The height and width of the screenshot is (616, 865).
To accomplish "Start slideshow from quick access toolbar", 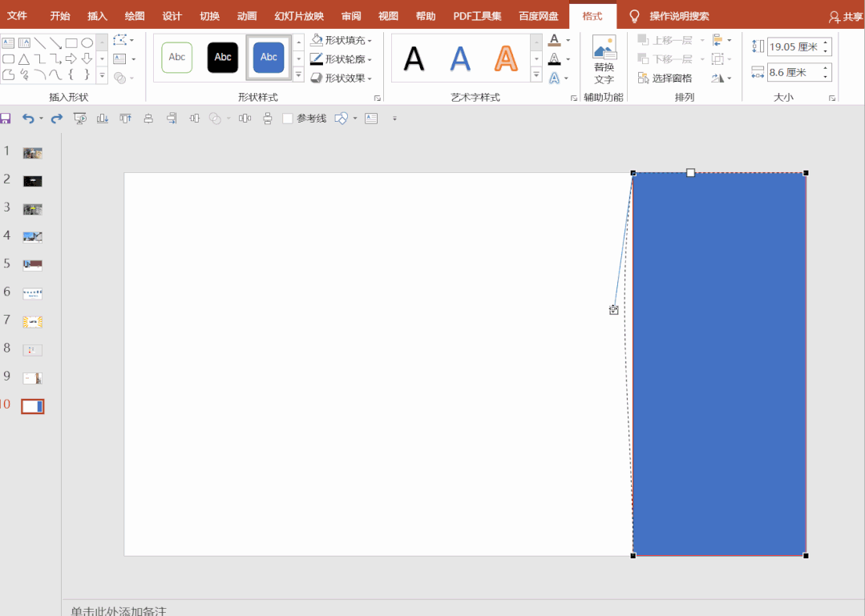I will pos(80,119).
